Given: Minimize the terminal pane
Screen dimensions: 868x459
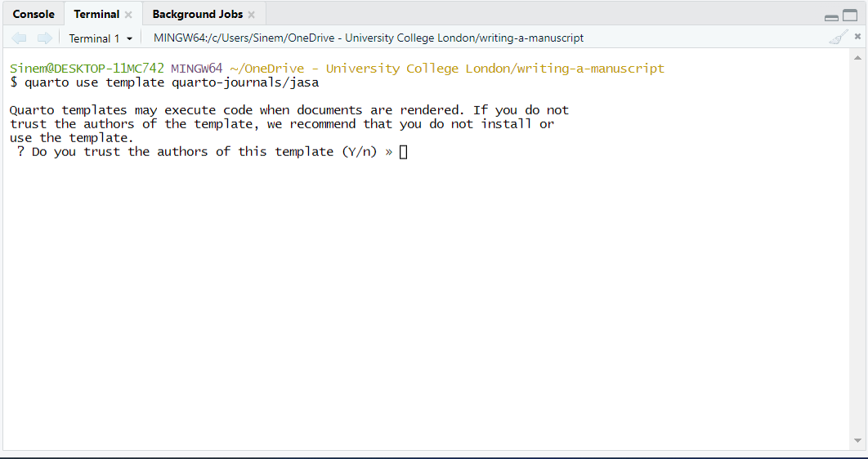Looking at the screenshot, I should pos(831,16).
